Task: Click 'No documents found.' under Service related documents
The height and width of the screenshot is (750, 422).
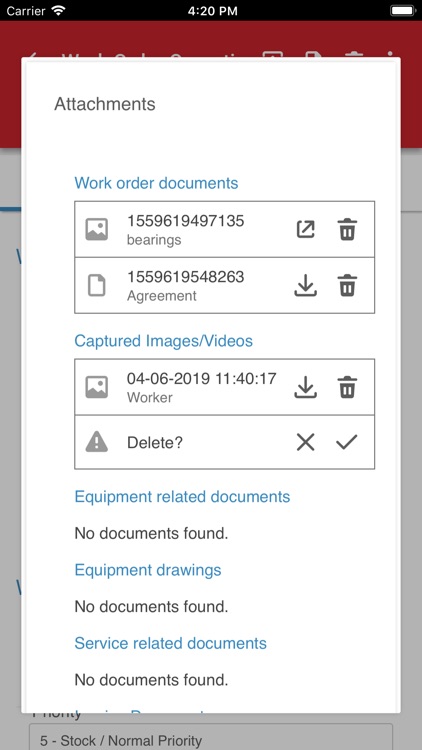Action: tap(151, 680)
